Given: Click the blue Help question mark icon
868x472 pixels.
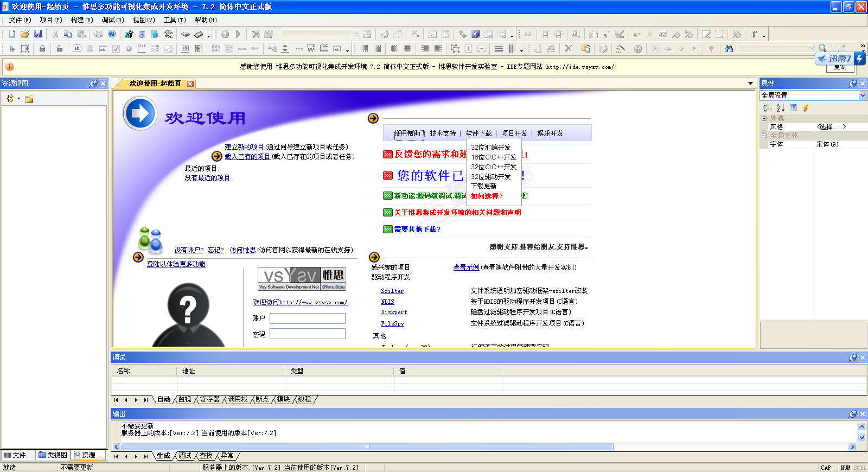Looking at the screenshot, I should 112,34.
